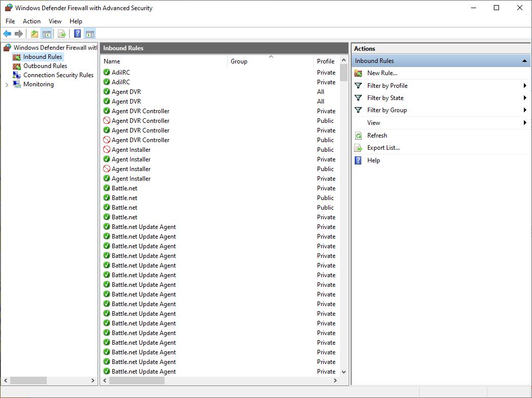
Task: Click the funnel icon for Filter by Profile
Action: pos(358,86)
